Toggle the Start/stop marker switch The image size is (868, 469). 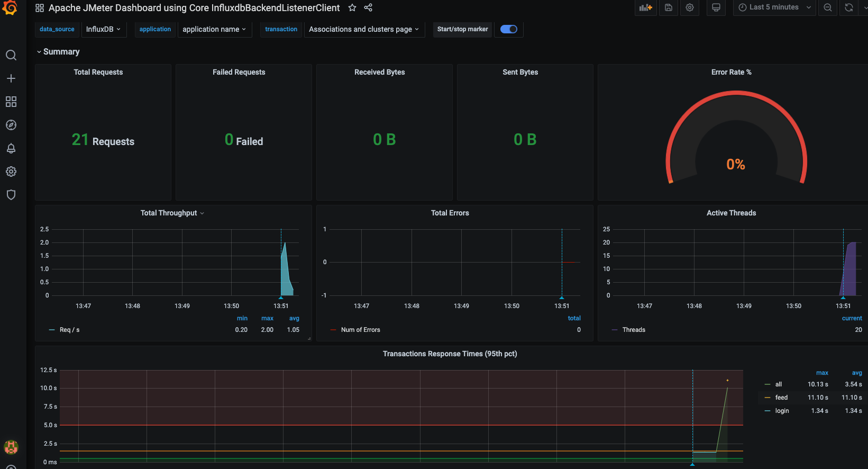[509, 29]
